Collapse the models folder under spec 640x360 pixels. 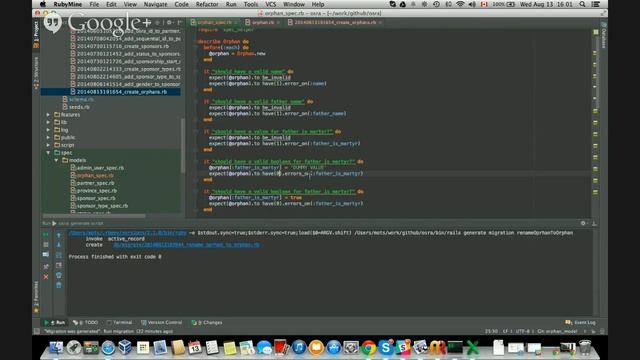(x=56, y=160)
